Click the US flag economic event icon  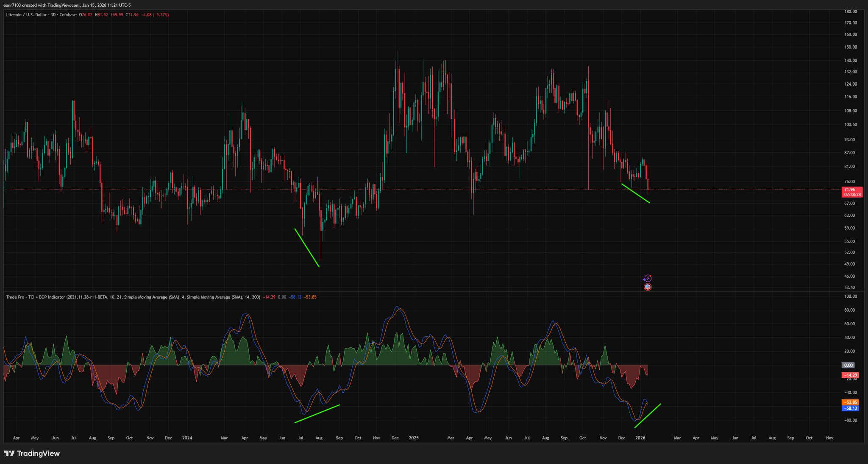(x=647, y=287)
